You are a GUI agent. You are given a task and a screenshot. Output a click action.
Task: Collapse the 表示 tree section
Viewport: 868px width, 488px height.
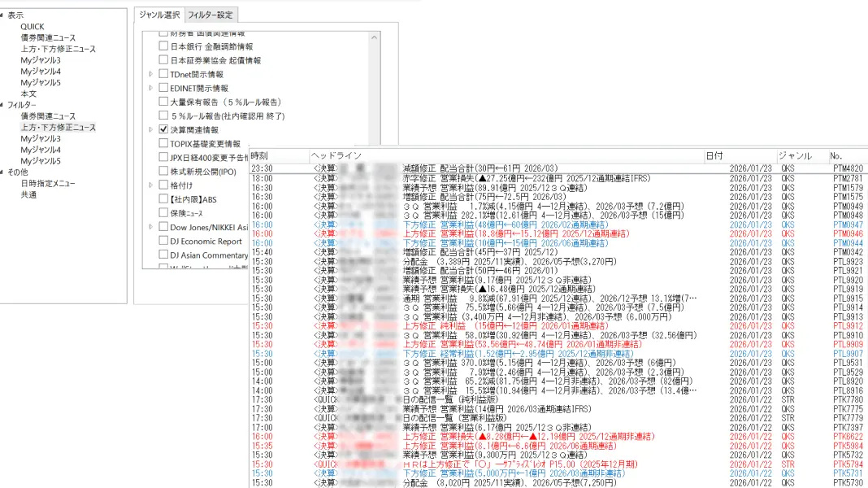pyautogui.click(x=2, y=15)
